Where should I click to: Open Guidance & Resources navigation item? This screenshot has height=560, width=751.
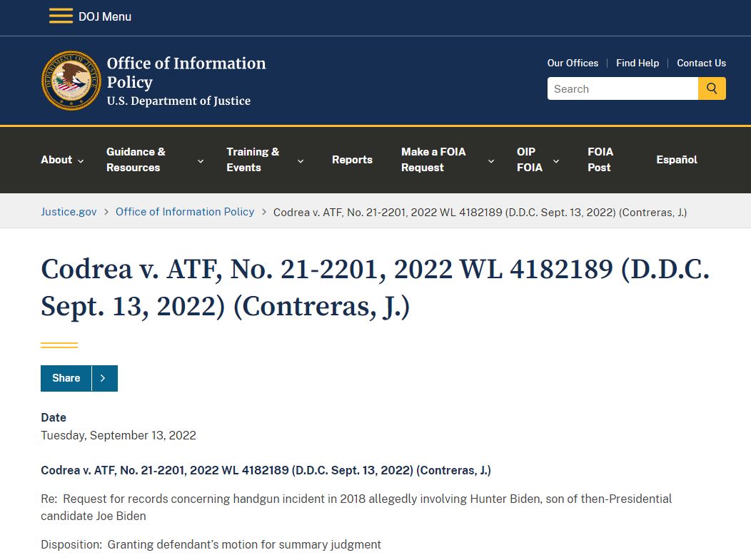coord(136,160)
